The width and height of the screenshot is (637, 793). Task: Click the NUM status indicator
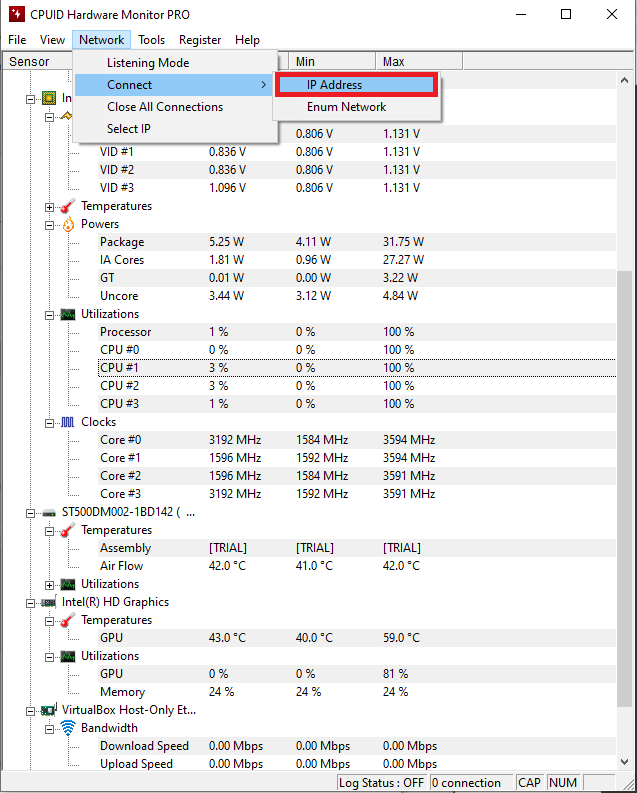point(562,783)
